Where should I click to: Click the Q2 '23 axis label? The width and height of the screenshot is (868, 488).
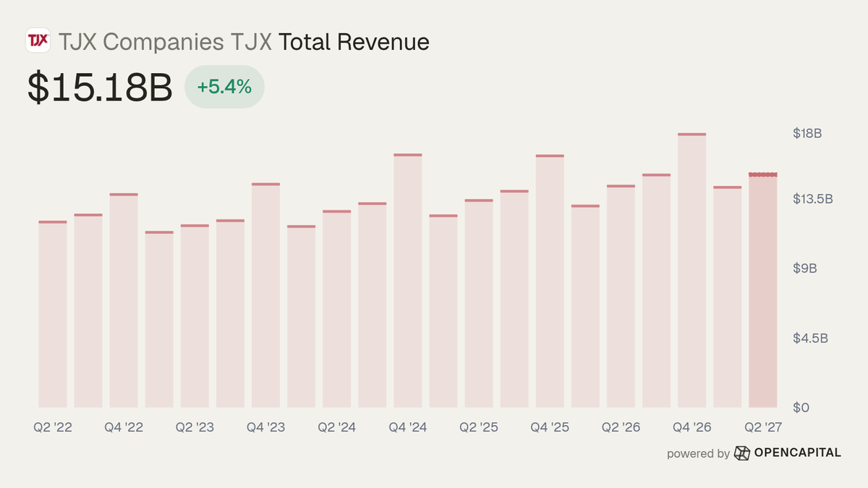click(x=195, y=428)
